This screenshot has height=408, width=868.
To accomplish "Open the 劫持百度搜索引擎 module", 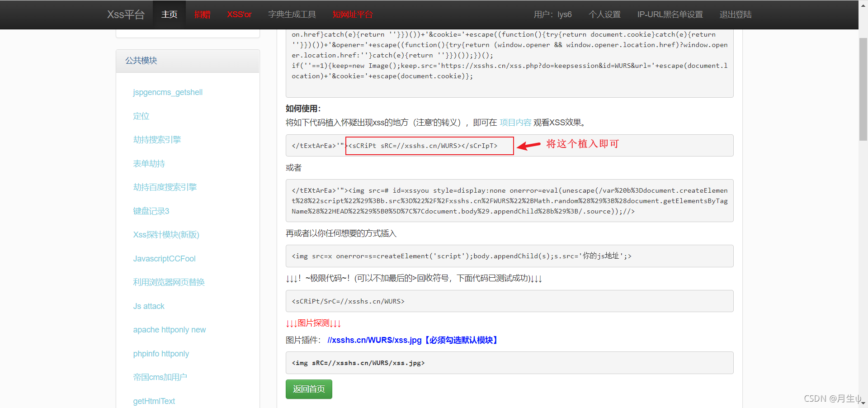I will point(165,187).
